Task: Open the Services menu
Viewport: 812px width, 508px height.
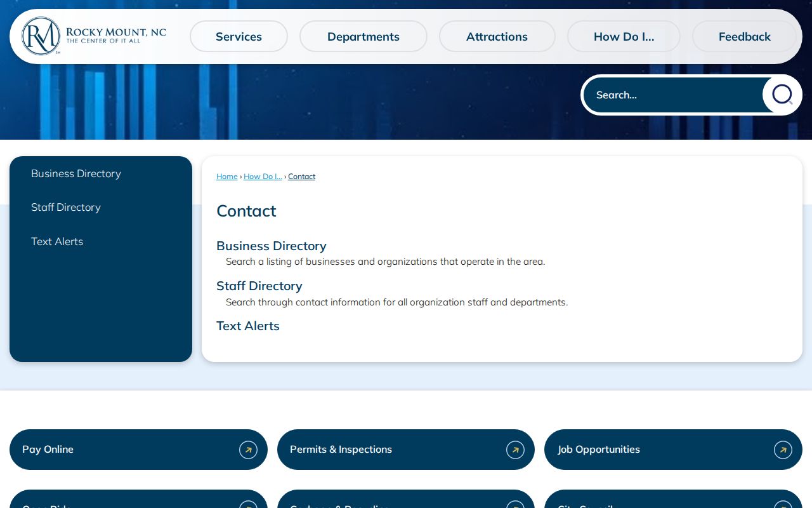Action: click(239, 36)
